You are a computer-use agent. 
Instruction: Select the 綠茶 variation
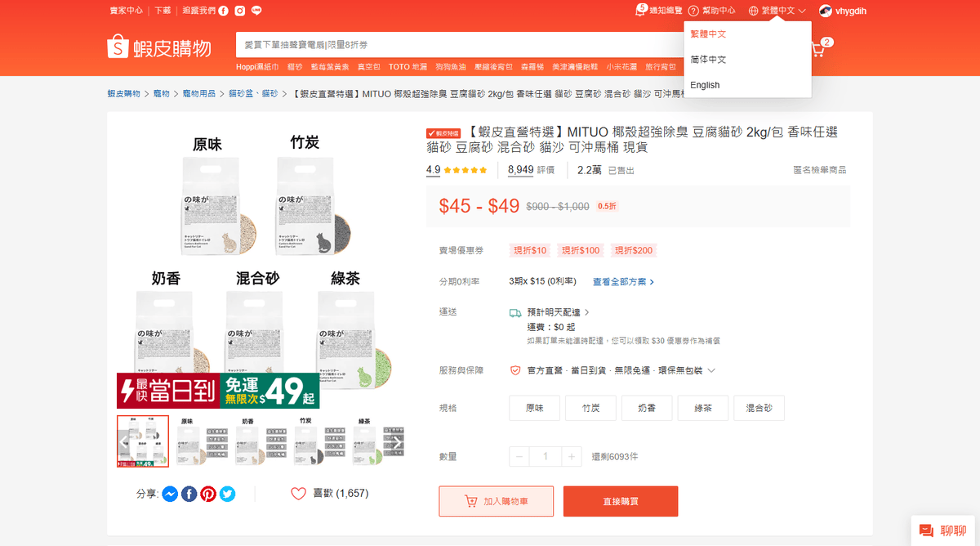(x=703, y=407)
